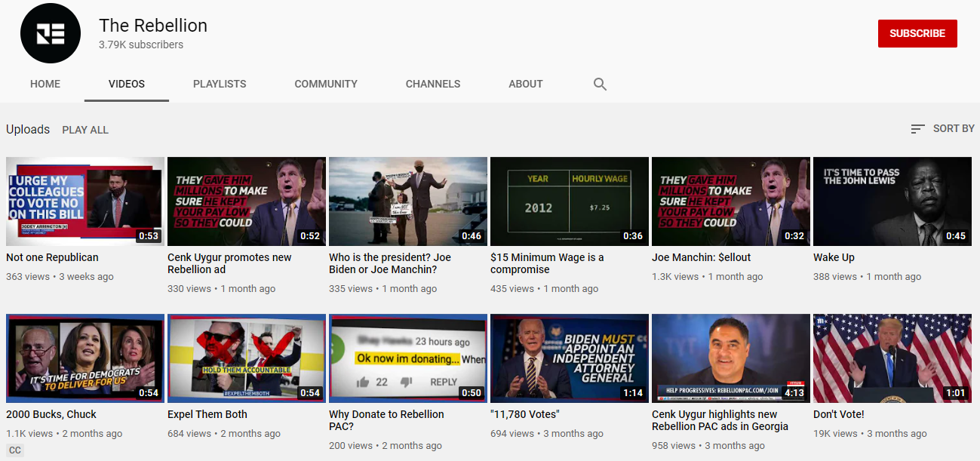
Task: Click title Cenk Uygur highlights new Rebellion PAC ads
Action: point(720,420)
